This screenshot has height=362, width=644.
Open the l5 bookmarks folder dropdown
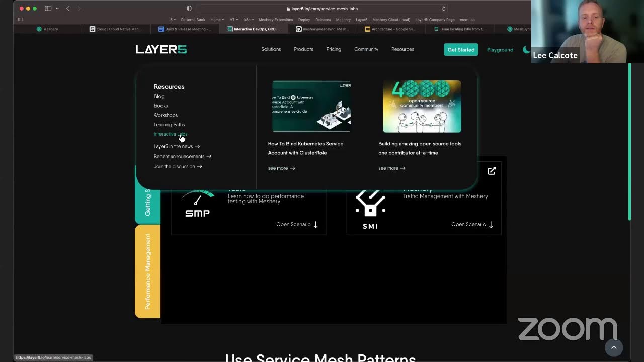[x=173, y=20]
